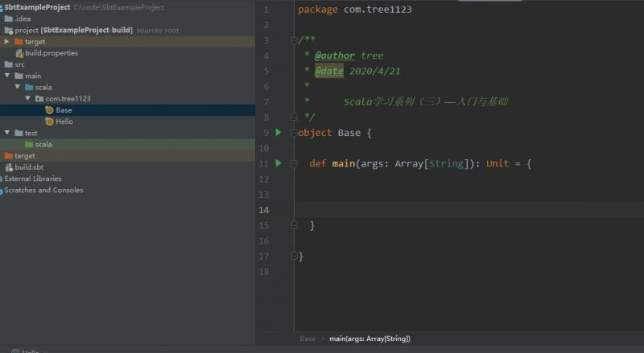Select SbtExampleProject root in project tree
Screen dimensions: 644x353
tap(37, 7)
